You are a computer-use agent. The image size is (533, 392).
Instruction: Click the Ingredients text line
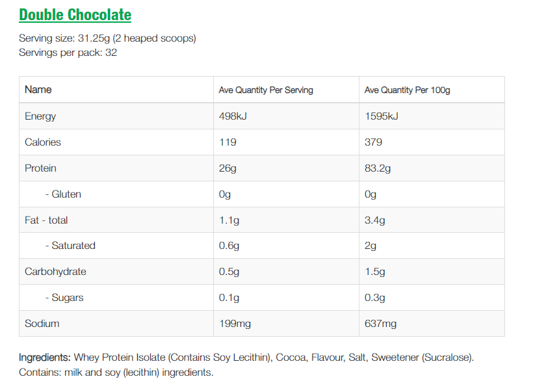pos(246,358)
